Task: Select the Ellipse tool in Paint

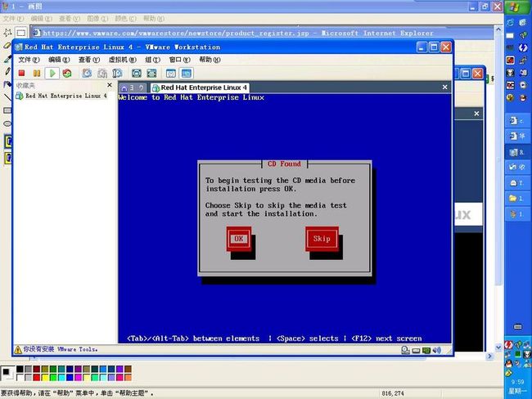Action: [7, 123]
